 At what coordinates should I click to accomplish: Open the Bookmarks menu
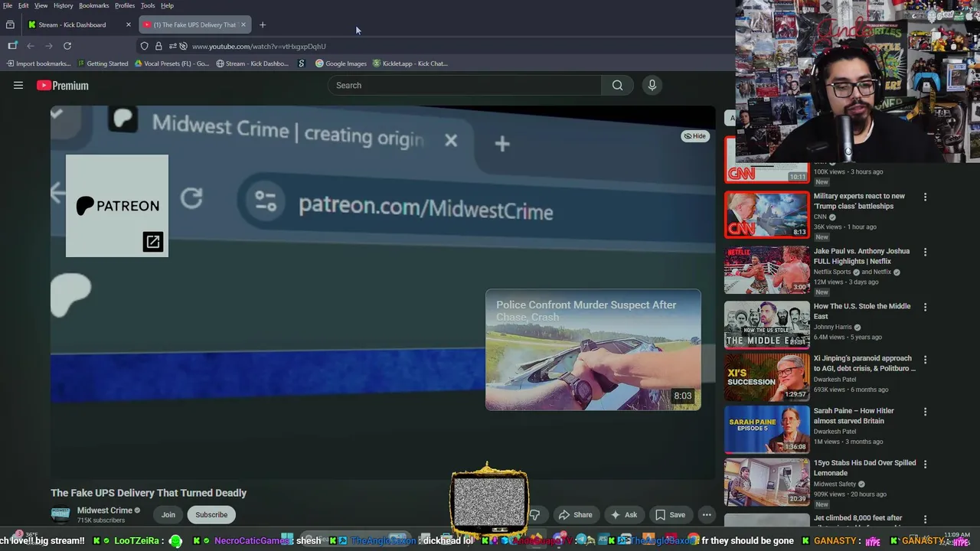pyautogui.click(x=94, y=5)
